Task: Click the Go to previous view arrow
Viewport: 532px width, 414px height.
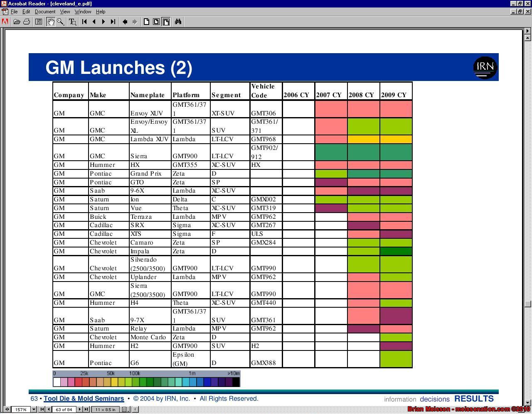Action: click(125, 22)
